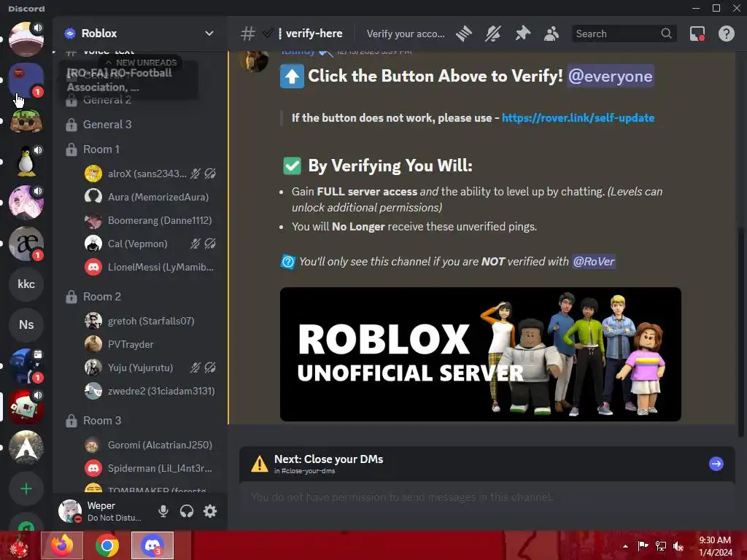The width and height of the screenshot is (747, 560).
Task: Open the ae logo server icon
Action: [x=26, y=244]
